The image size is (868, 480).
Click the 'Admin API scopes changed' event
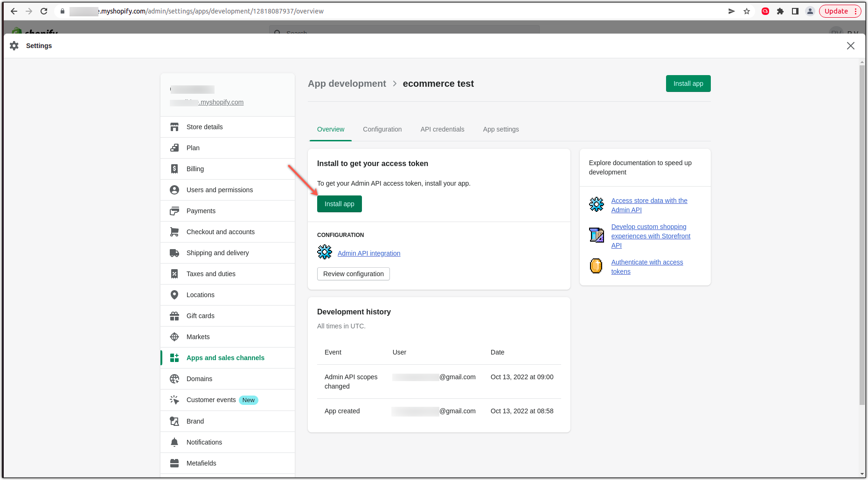pos(351,382)
